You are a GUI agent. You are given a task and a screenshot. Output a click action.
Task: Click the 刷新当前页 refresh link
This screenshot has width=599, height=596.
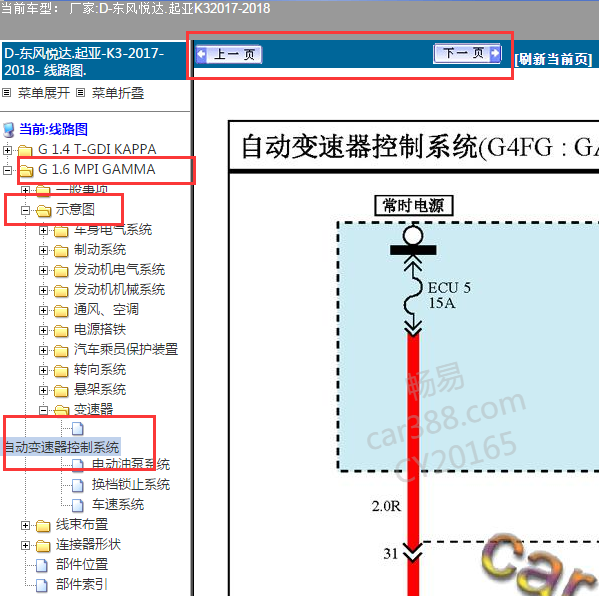tap(553, 60)
